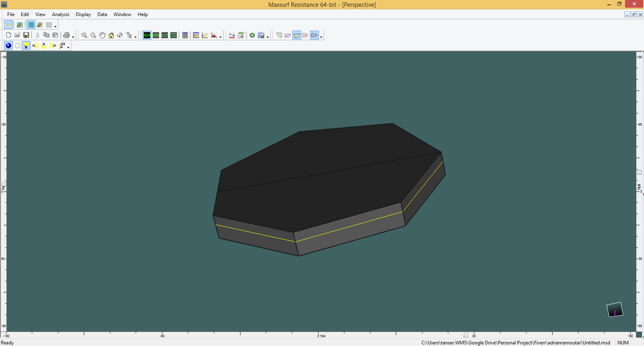Toggle the rendered blue sphere shading button

pos(8,46)
